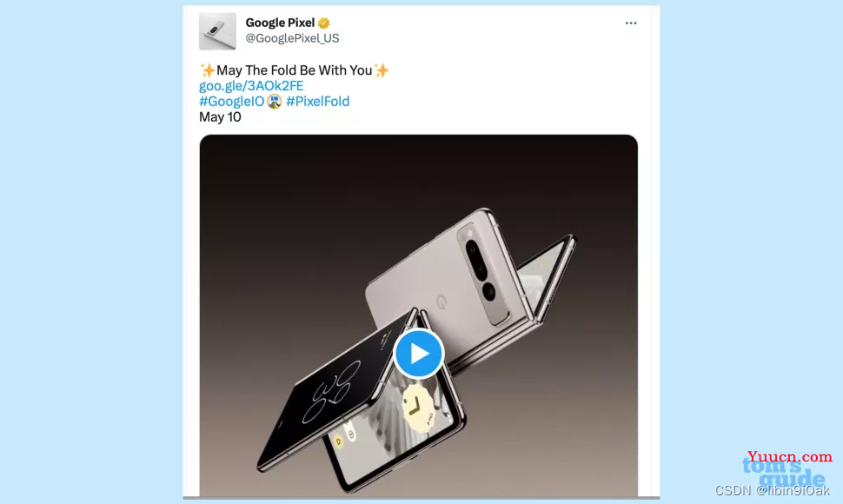
Task: Click the gold verified badge
Action: click(x=323, y=23)
